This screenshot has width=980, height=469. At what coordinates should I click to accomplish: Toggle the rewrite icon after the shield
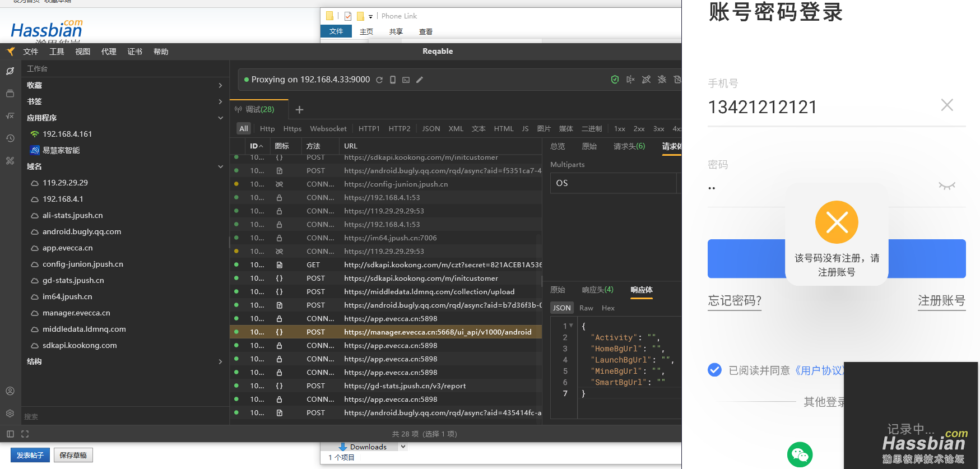tap(630, 80)
